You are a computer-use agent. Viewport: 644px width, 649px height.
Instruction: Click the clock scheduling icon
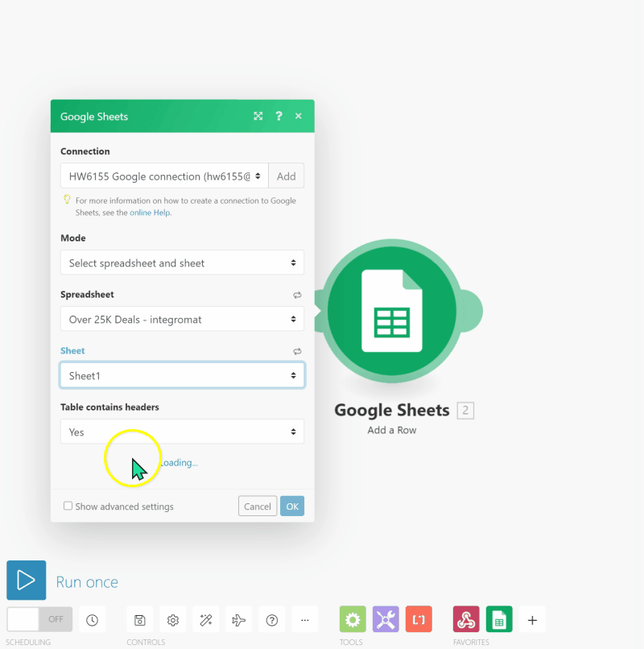[92, 619]
